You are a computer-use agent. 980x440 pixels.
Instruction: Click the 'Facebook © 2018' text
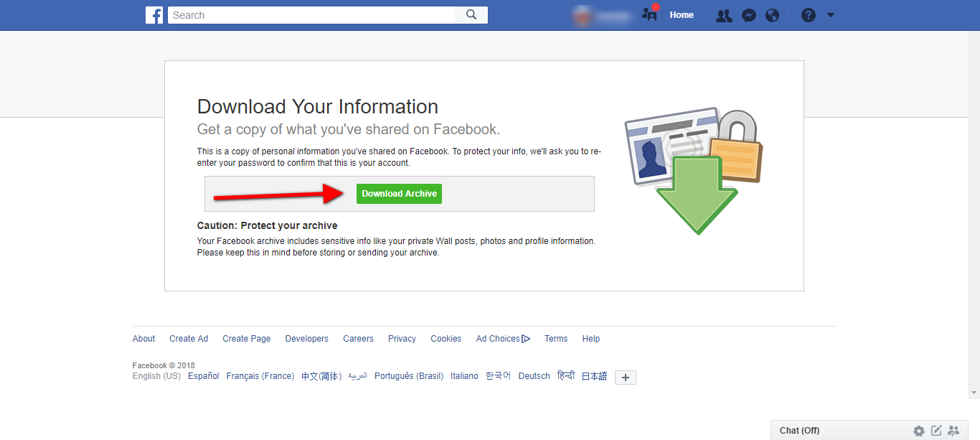click(x=164, y=365)
